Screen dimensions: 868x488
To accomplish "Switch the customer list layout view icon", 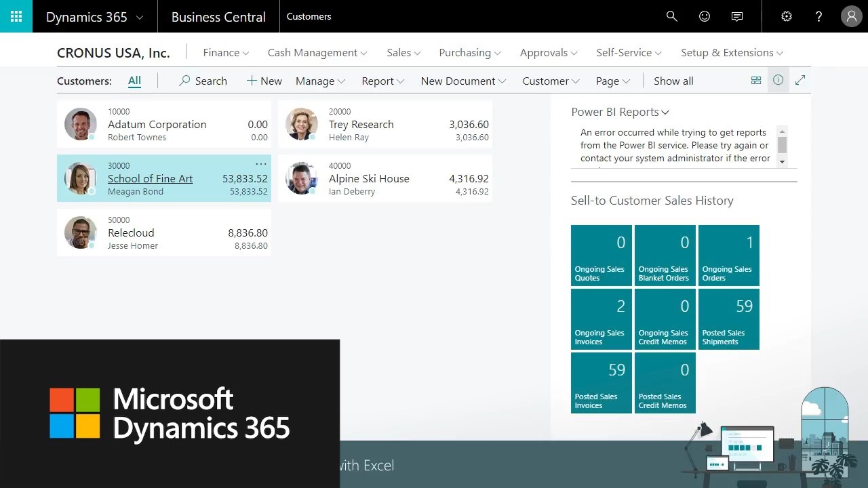I will (x=756, y=81).
